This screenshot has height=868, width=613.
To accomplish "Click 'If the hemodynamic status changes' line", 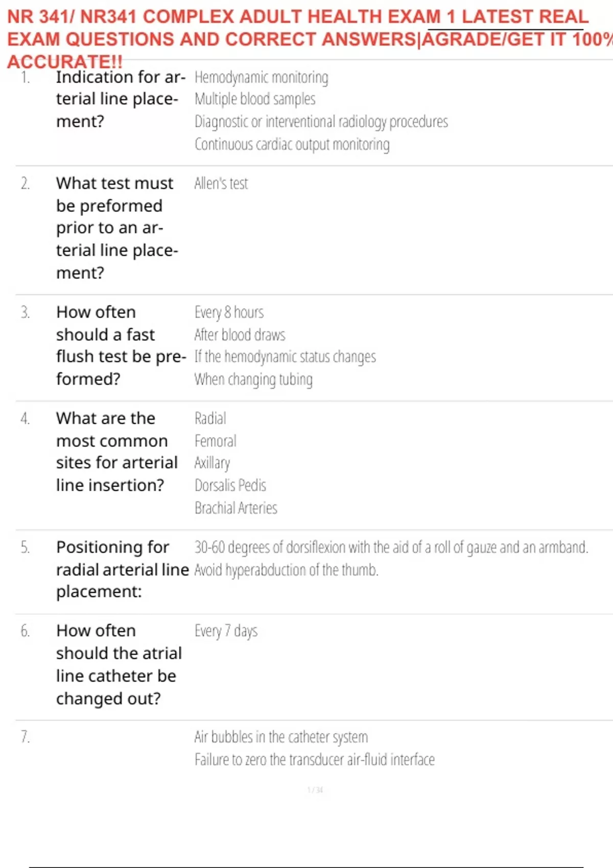I will (285, 357).
